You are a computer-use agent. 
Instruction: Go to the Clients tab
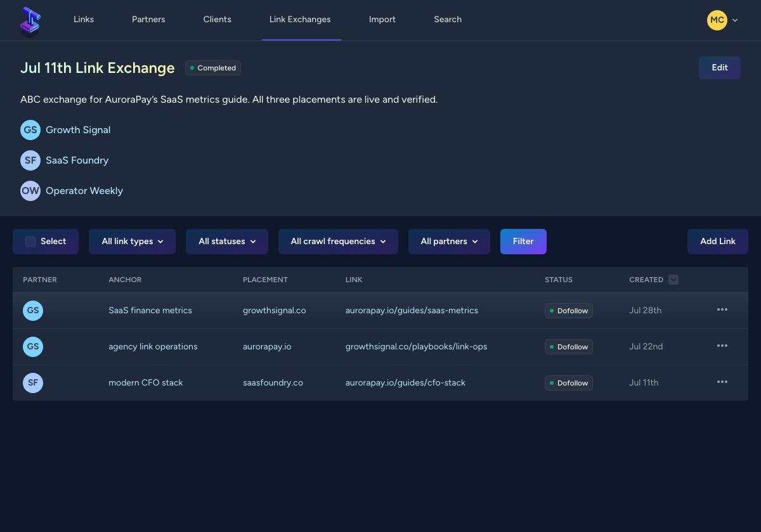(217, 20)
